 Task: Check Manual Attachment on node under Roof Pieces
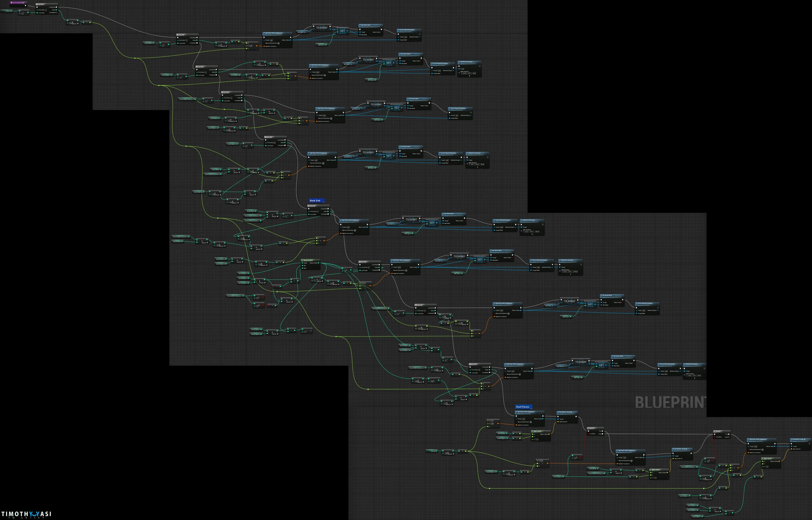pos(531,422)
